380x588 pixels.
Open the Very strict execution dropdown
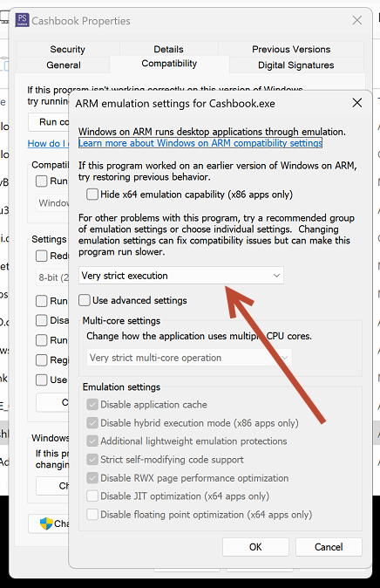click(x=181, y=276)
